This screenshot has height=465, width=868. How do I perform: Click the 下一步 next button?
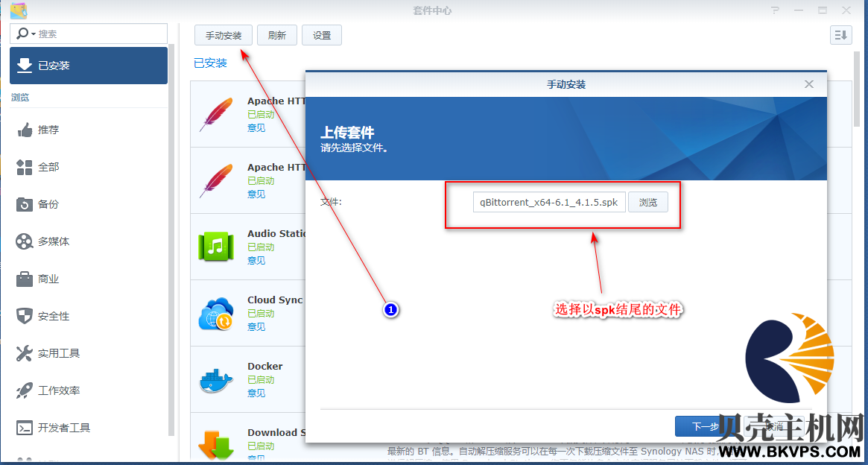(706, 426)
